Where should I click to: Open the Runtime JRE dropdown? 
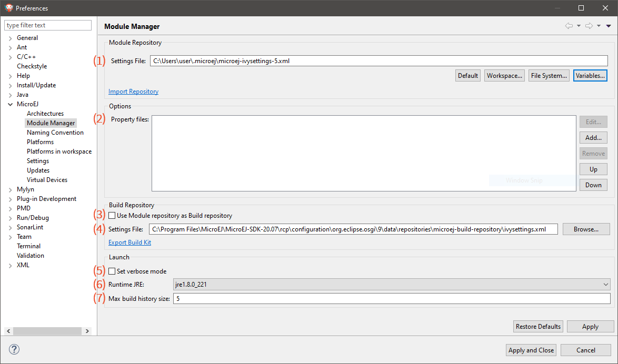(x=604, y=284)
